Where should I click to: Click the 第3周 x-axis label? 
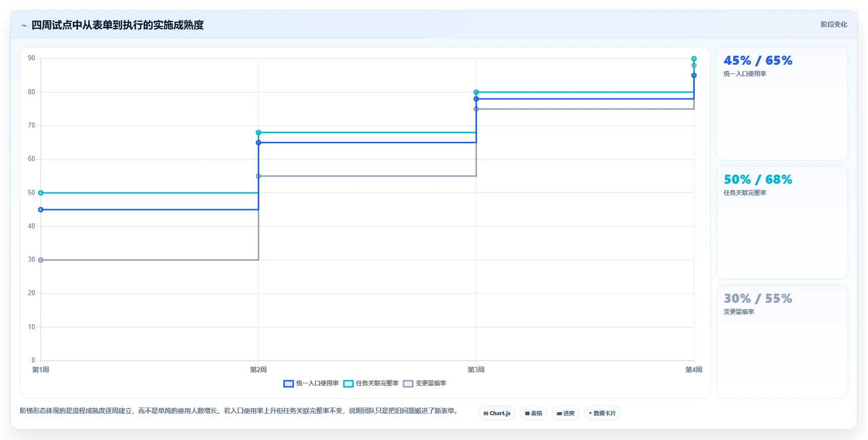click(476, 370)
